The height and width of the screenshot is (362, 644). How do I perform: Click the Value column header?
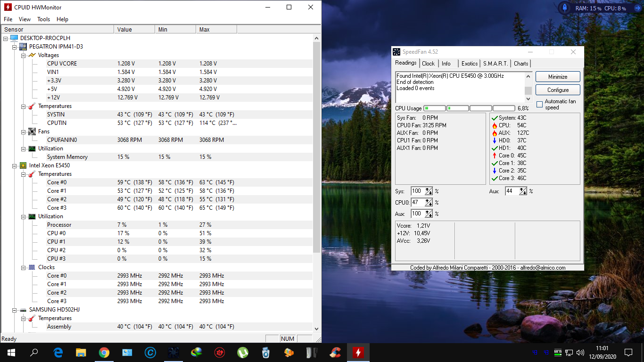pyautogui.click(x=134, y=29)
